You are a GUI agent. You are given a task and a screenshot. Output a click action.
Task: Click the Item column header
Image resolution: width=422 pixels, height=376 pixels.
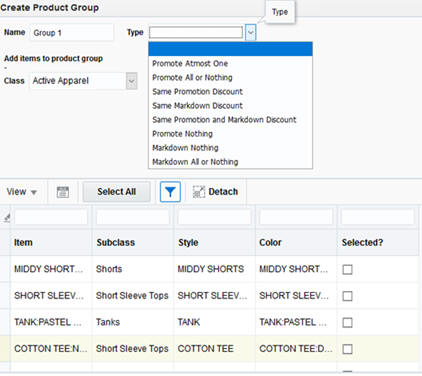tap(51, 242)
